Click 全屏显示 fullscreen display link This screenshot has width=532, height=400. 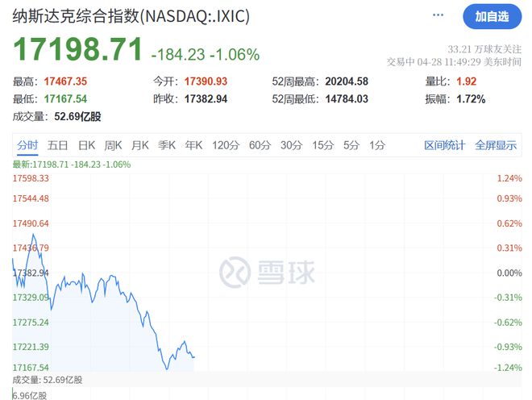[496, 145]
